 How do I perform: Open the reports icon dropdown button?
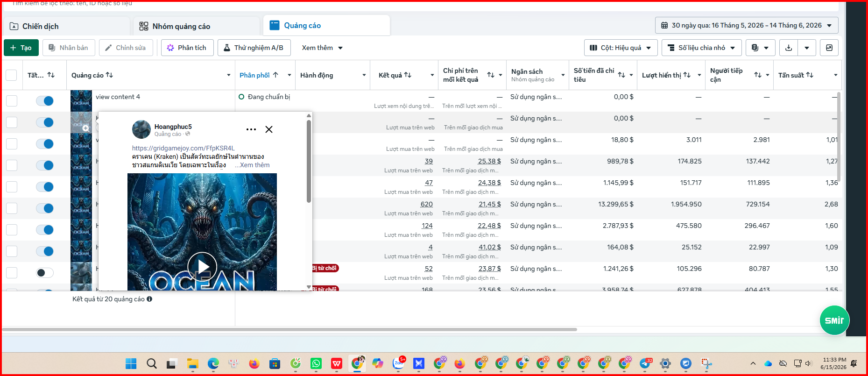tap(760, 48)
